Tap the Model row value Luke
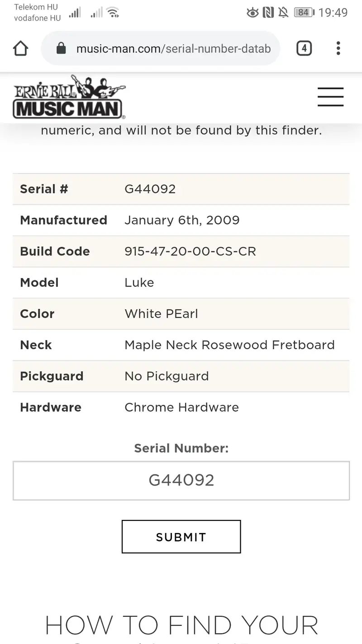Viewport: 362px width, 644px height. 139,283
